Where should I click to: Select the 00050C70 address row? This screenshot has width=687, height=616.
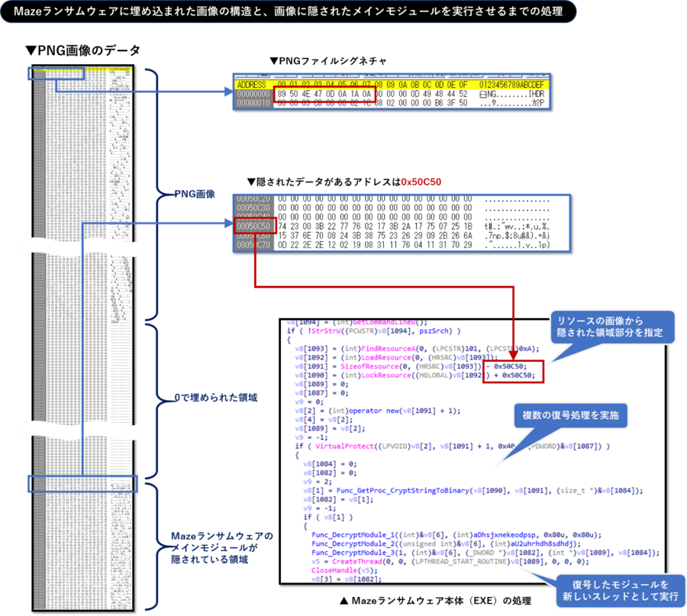[x=253, y=247]
